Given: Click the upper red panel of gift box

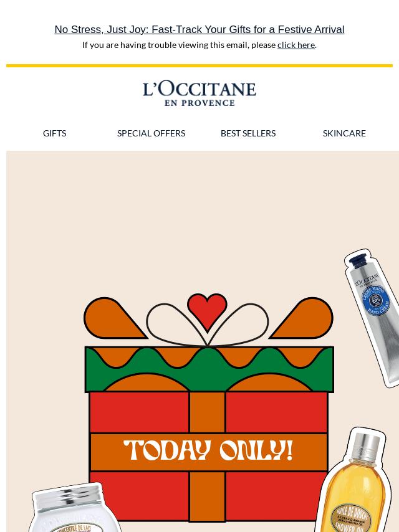Looking at the screenshot, I should point(139,412).
